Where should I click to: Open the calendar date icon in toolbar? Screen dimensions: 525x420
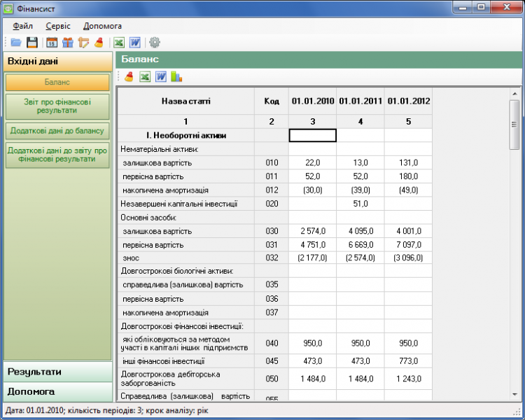click(x=52, y=43)
